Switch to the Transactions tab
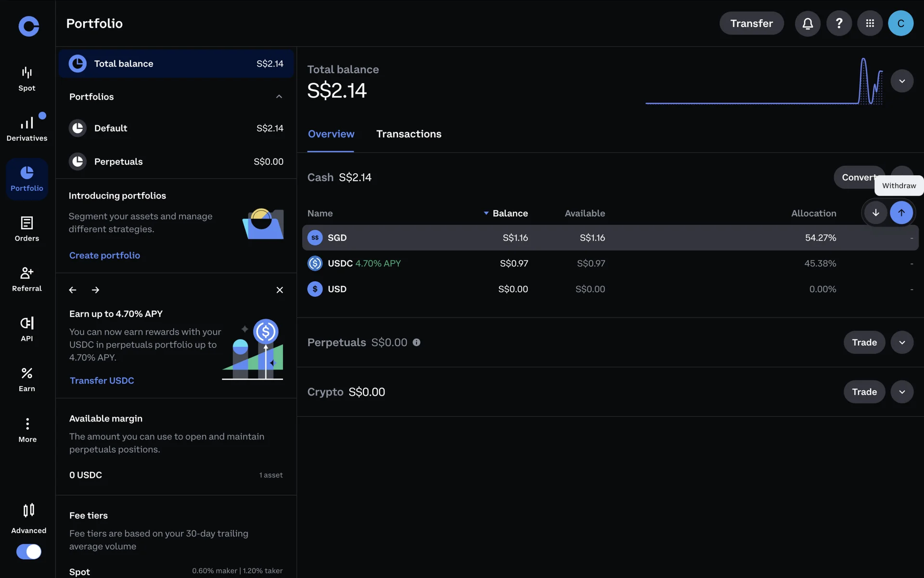 [x=409, y=134]
